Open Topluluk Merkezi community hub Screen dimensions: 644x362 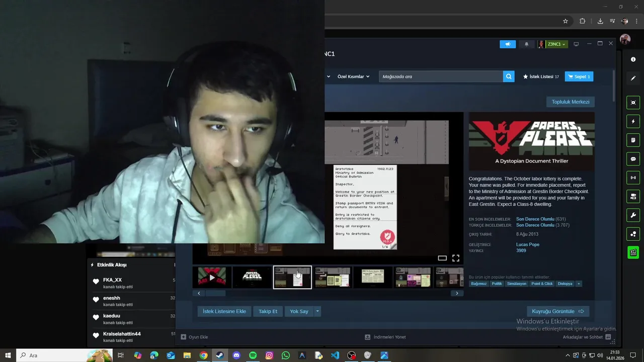click(x=571, y=102)
